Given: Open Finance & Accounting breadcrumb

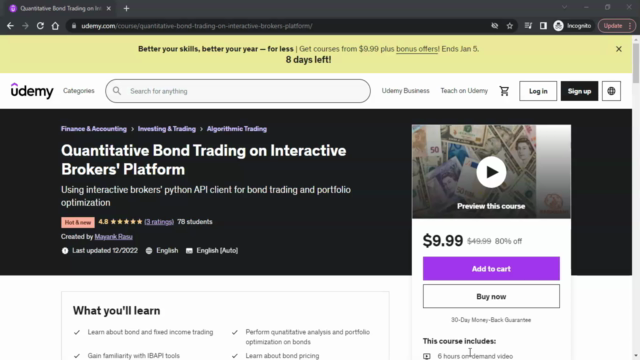Looking at the screenshot, I should [94, 129].
